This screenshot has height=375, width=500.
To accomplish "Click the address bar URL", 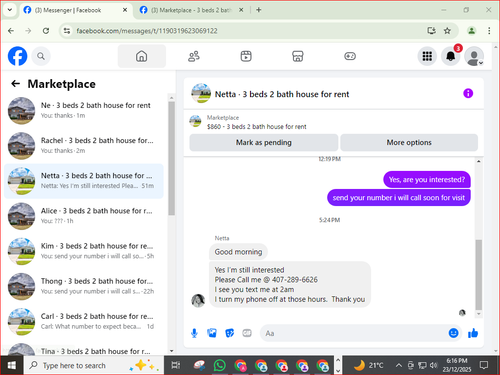I will tap(147, 31).
